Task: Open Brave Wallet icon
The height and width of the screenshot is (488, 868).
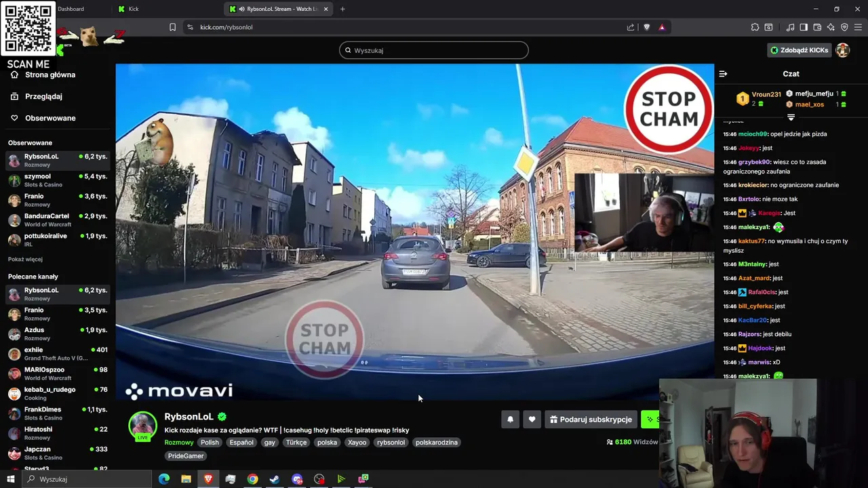Action: [x=817, y=27]
